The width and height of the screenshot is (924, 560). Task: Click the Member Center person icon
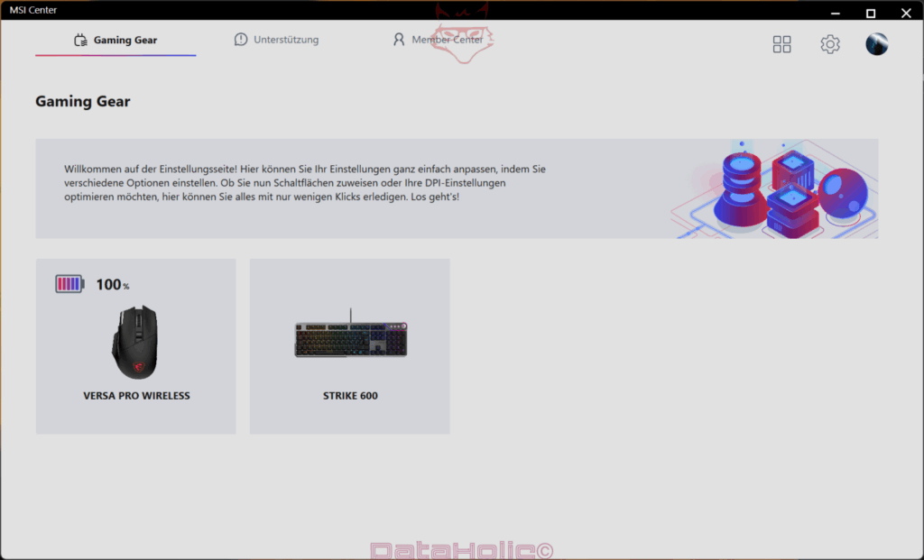click(x=399, y=40)
